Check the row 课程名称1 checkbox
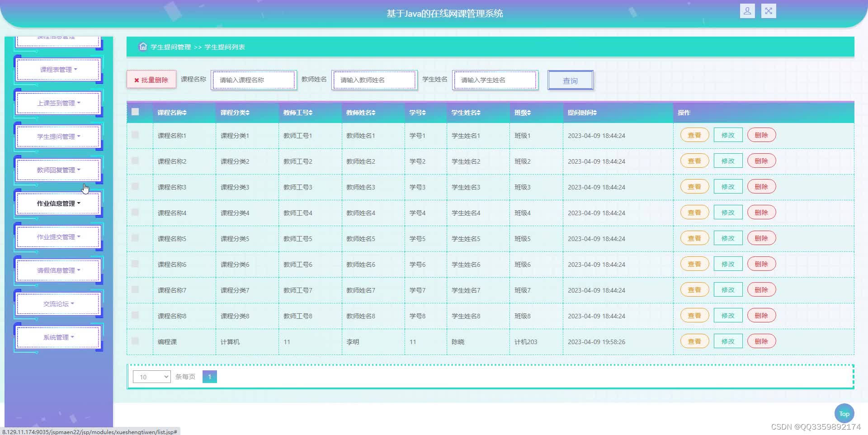 (x=135, y=135)
